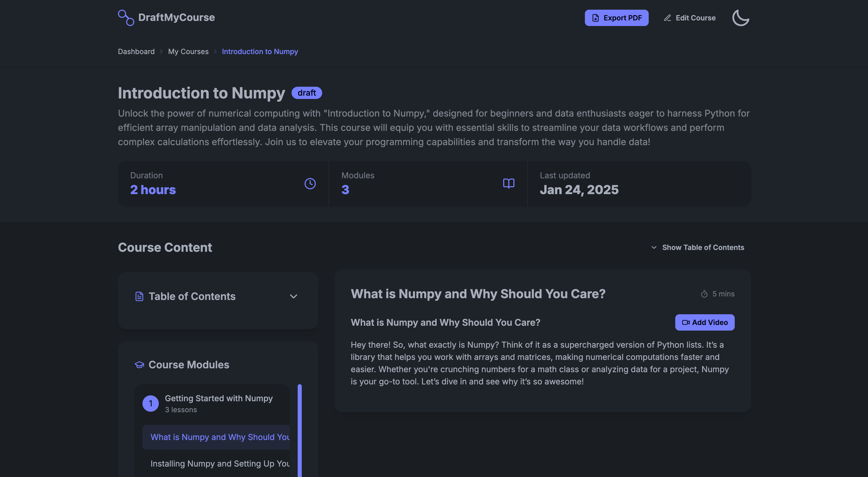Click the DraftMyCourse logo icon
Viewport: 868px width, 477px height.
click(126, 18)
